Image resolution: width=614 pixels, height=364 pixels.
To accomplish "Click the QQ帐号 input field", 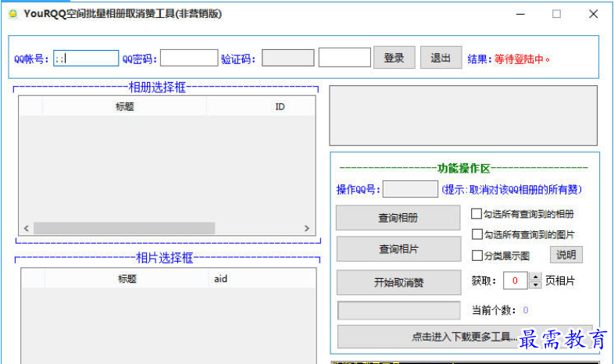I will coord(86,59).
